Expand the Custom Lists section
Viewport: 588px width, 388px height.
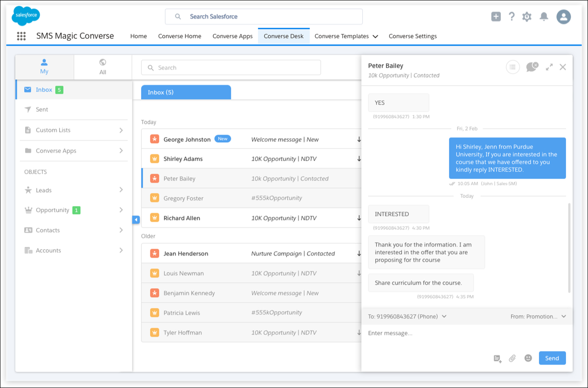(121, 130)
